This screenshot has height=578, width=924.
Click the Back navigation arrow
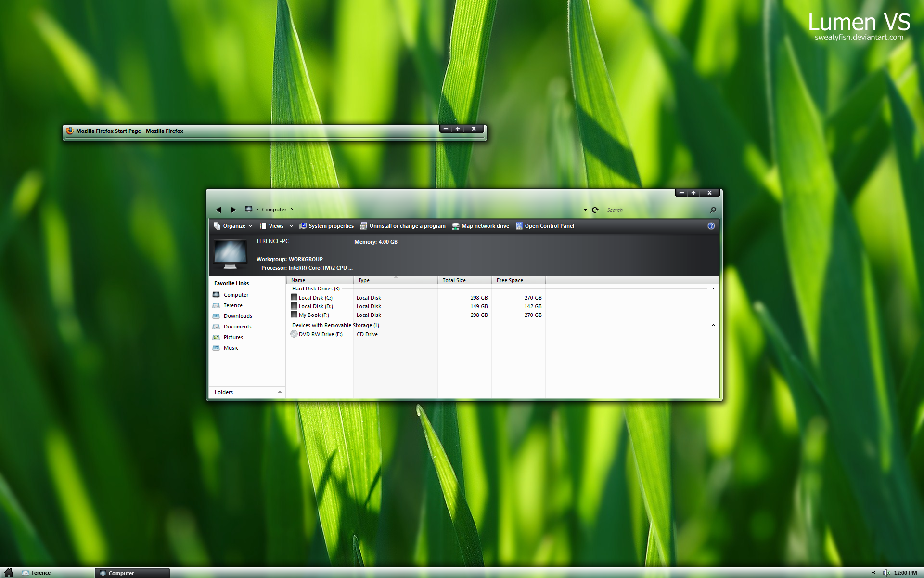coord(218,210)
